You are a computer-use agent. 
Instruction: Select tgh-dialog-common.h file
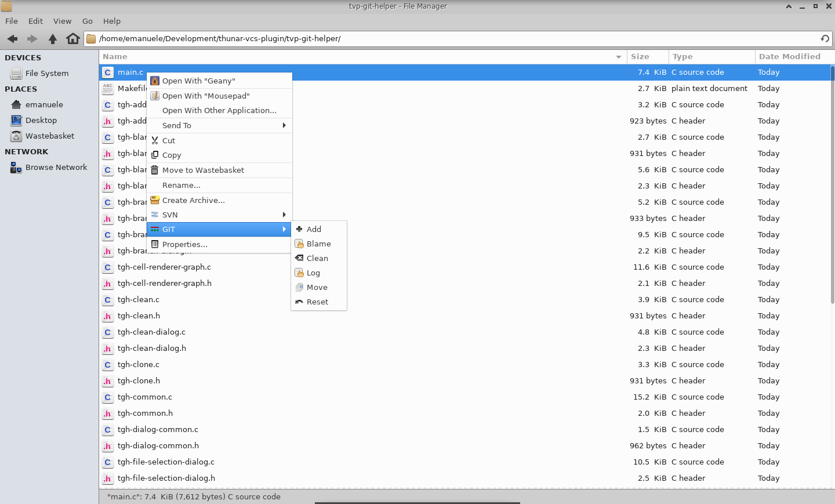158,445
